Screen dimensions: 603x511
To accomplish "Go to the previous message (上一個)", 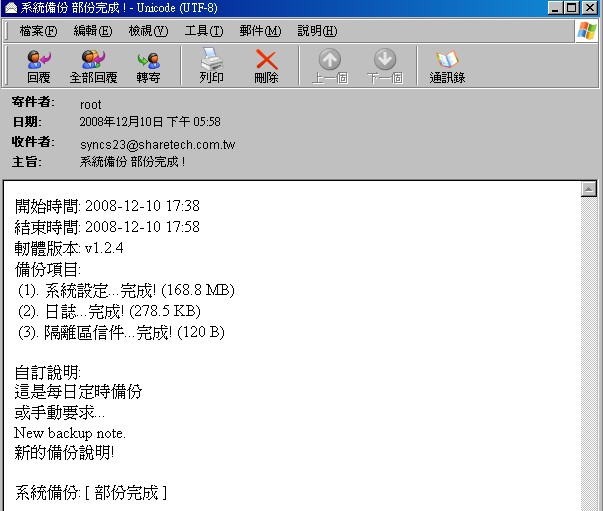I will click(329, 66).
